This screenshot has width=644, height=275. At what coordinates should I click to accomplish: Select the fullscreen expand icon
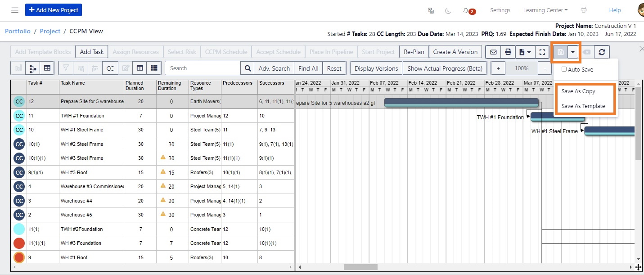542,52
